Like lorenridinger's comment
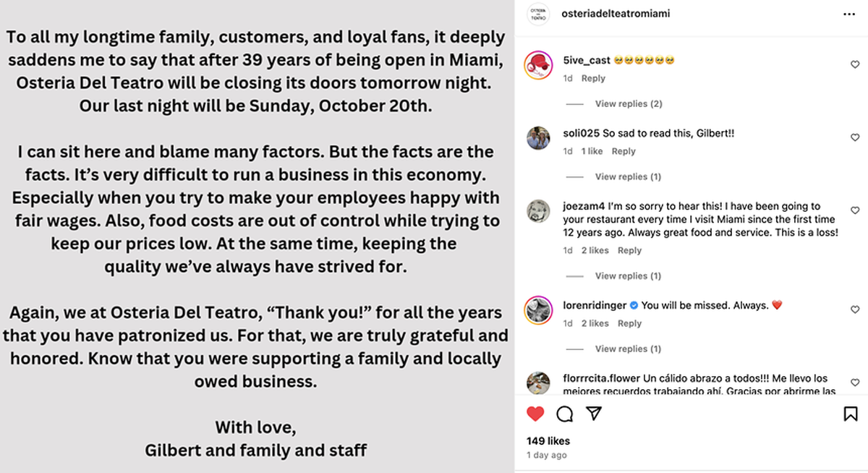This screenshot has width=868, height=473. tap(855, 310)
